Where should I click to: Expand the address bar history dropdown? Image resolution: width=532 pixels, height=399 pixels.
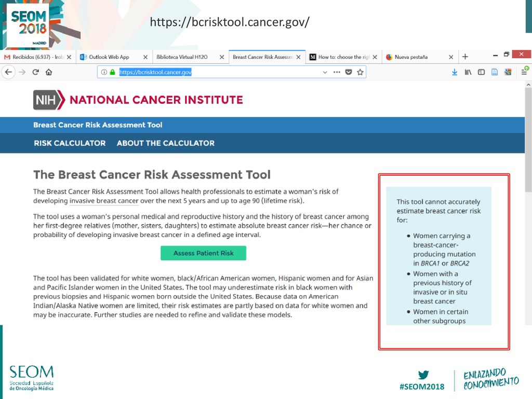(x=325, y=72)
